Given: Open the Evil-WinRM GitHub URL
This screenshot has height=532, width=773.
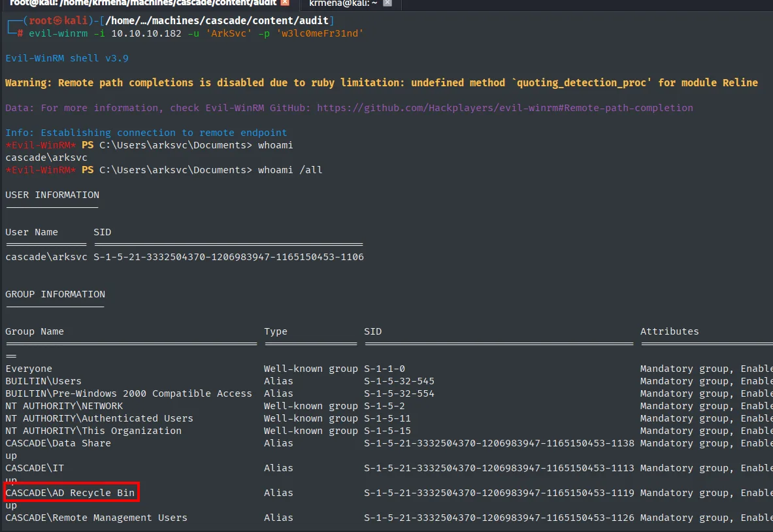Looking at the screenshot, I should tap(505, 107).
